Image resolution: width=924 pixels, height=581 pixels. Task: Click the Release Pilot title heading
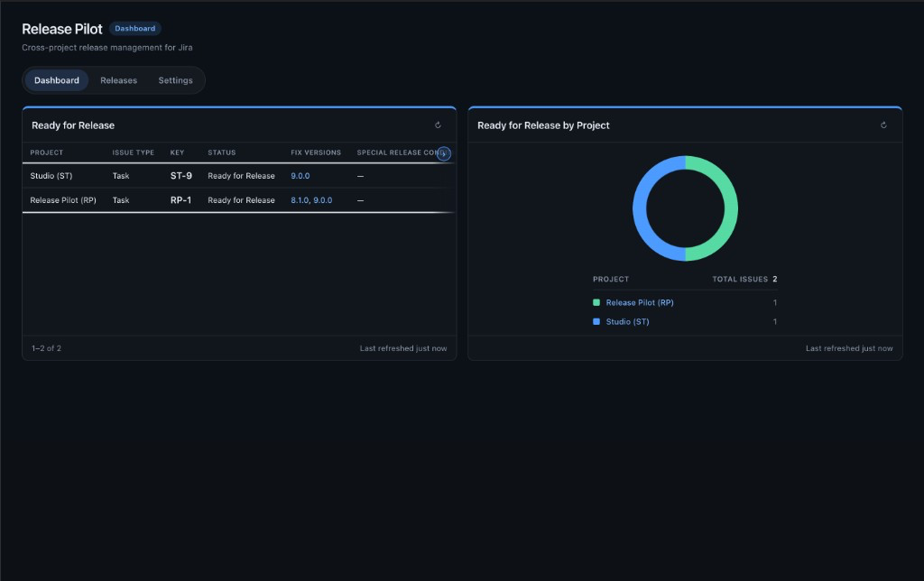[62, 29]
